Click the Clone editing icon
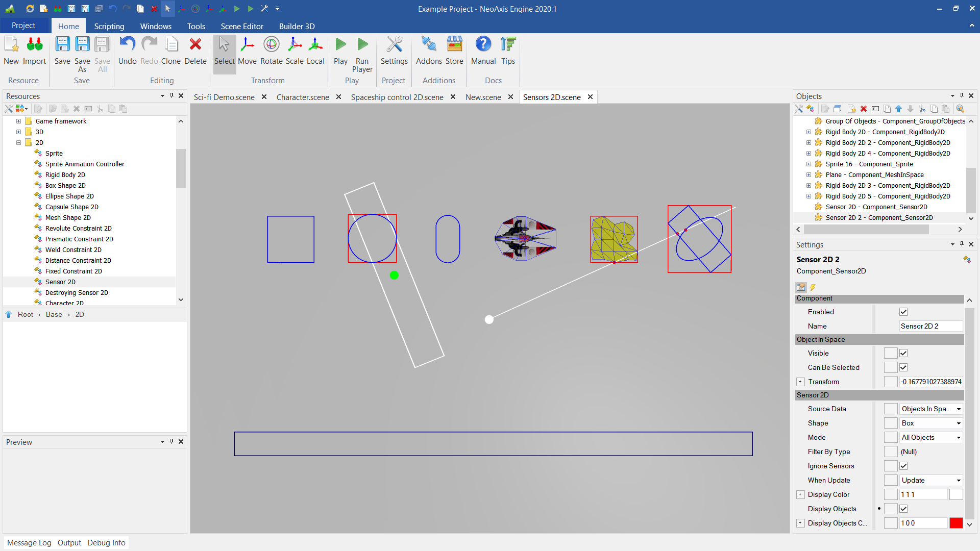The height and width of the screenshot is (551, 980). coord(171,51)
